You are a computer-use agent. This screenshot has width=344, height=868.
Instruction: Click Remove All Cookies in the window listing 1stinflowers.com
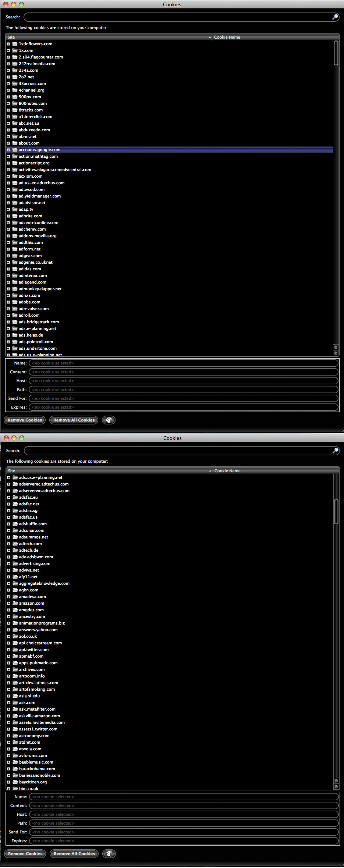[74, 420]
